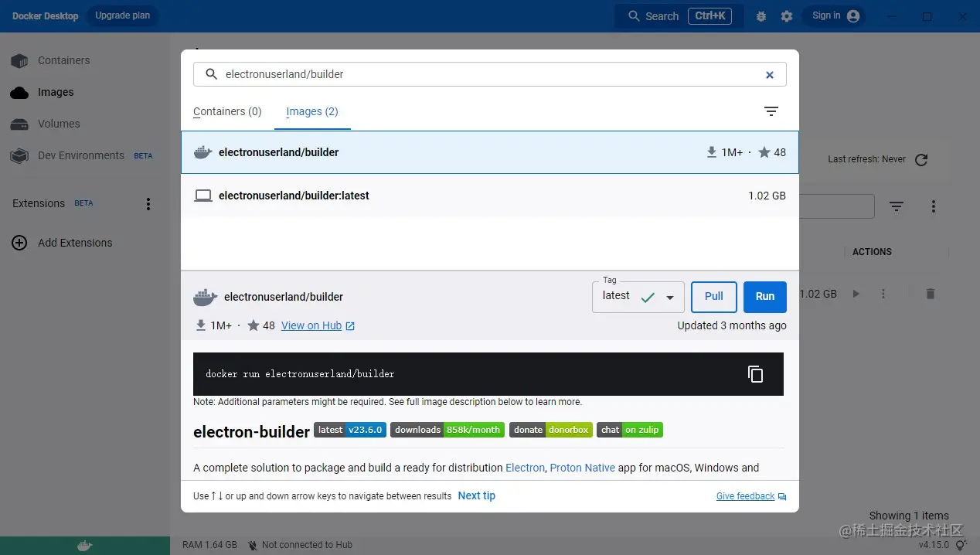Click the Add Extensions plus icon
980x555 pixels.
coord(19,243)
